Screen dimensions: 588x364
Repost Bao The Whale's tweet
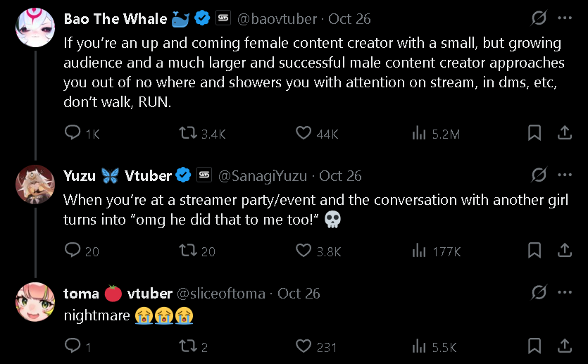[189, 134]
